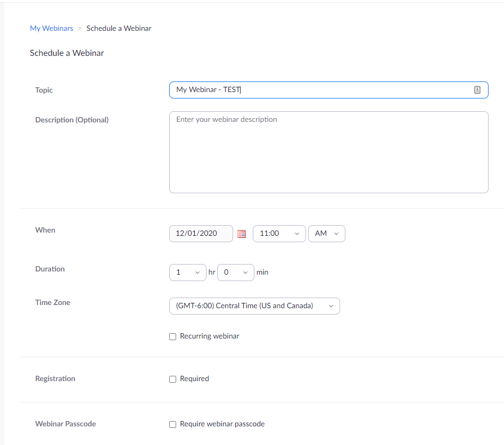Click the Time Zone field label

53,302
